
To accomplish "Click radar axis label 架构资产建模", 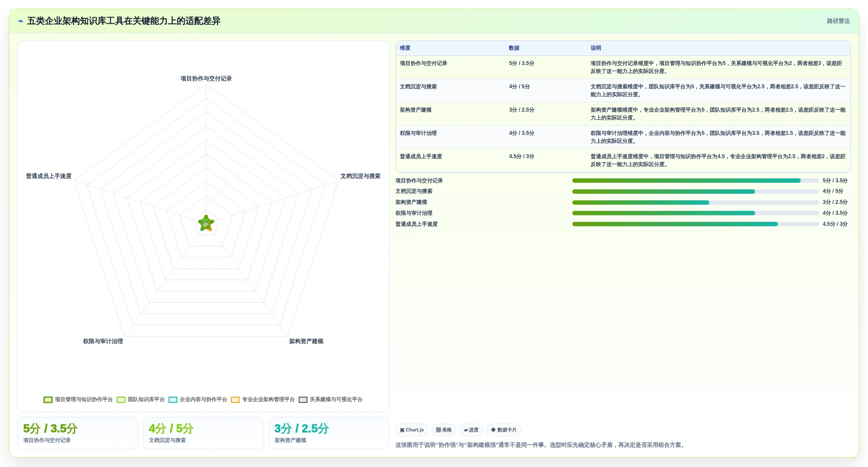I will (306, 341).
